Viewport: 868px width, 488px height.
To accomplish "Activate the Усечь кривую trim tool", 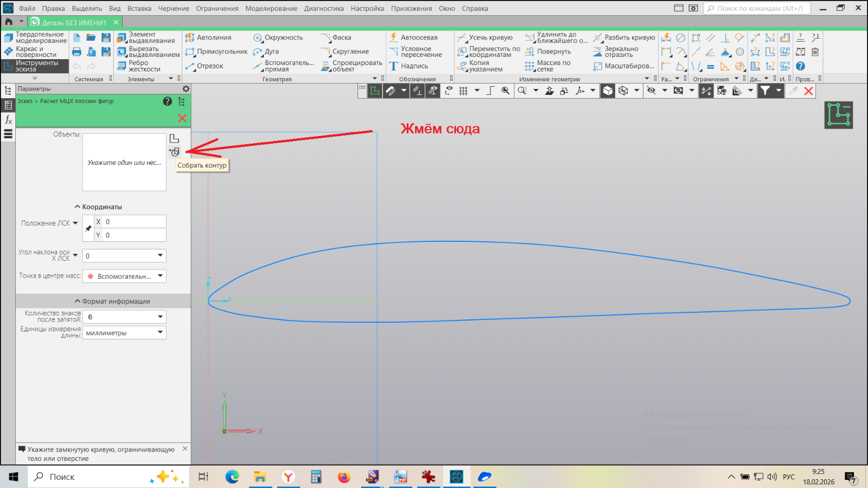I will click(x=485, y=37).
